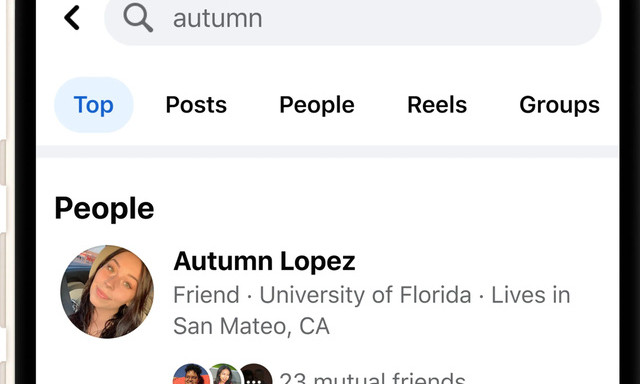This screenshot has height=384, width=640.
Task: Open Autumn Lopez's profile picture
Action: [x=107, y=292]
